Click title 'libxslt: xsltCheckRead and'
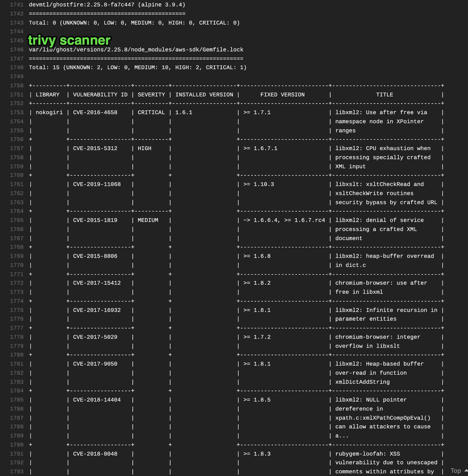Image resolution: width=468 pixels, height=476 pixels. (380, 184)
